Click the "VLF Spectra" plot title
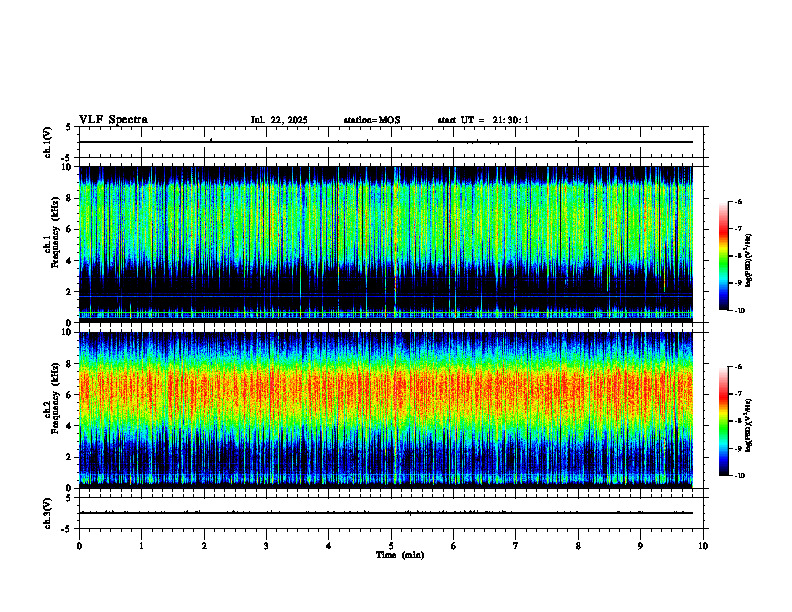 [x=113, y=120]
